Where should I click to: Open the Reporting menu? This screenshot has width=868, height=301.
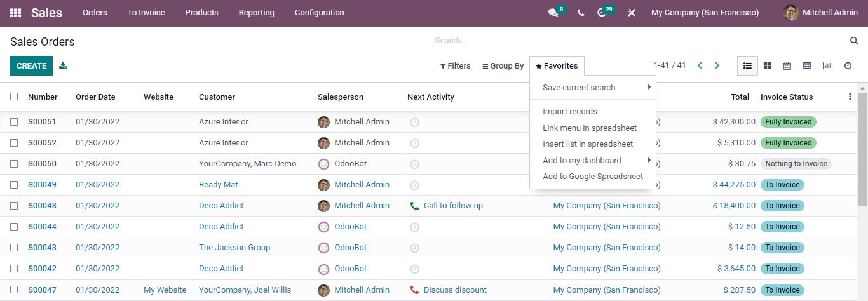point(256,13)
